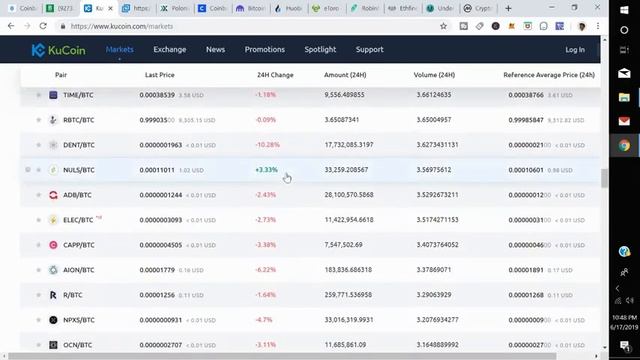Image resolution: width=640 pixels, height=360 pixels.
Task: Sort by the Pair column header
Action: [x=61, y=75]
